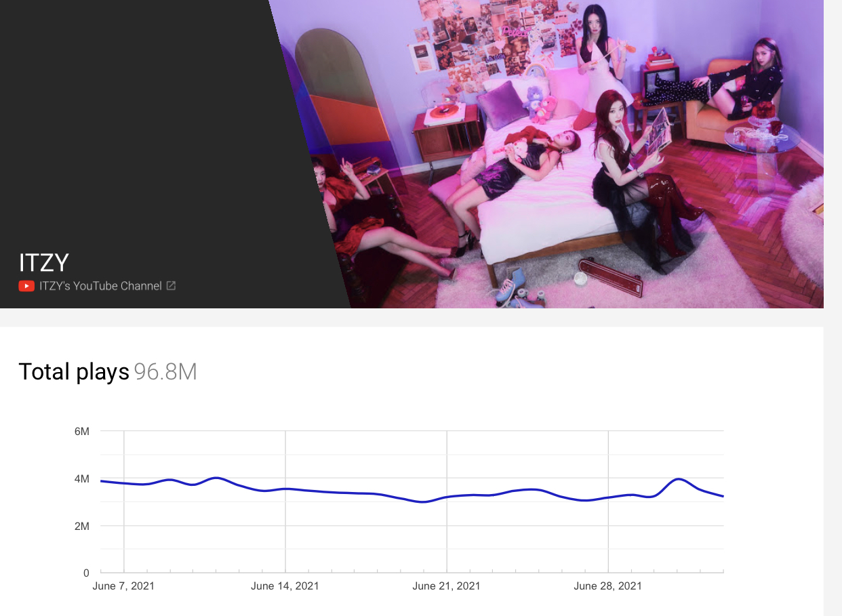Click the 6M y-axis label

click(x=82, y=432)
